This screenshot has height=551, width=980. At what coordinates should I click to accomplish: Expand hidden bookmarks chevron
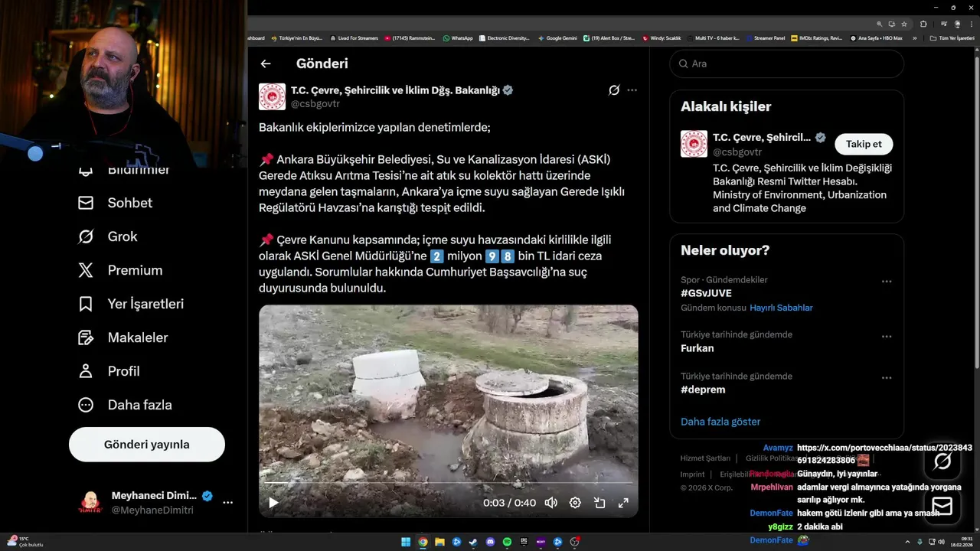coord(914,38)
